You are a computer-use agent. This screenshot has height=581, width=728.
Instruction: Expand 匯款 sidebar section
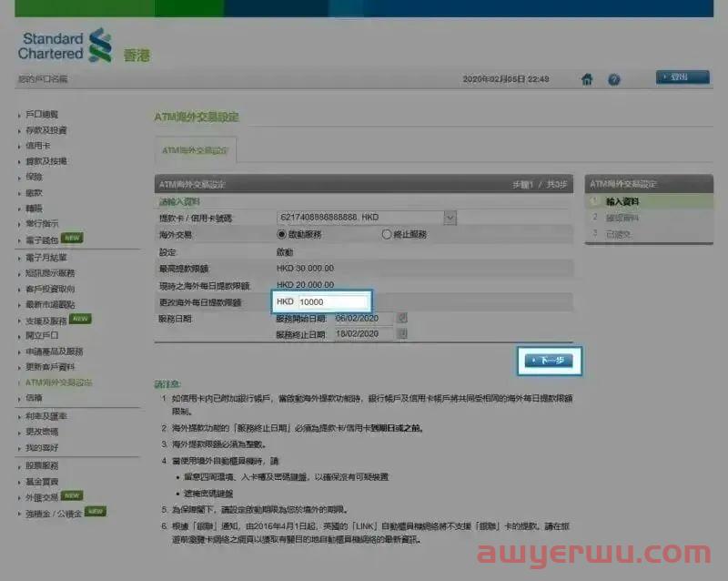click(34, 193)
